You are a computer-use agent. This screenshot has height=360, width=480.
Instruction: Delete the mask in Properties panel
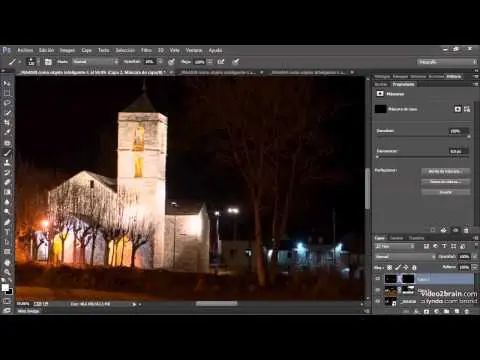coord(466,230)
